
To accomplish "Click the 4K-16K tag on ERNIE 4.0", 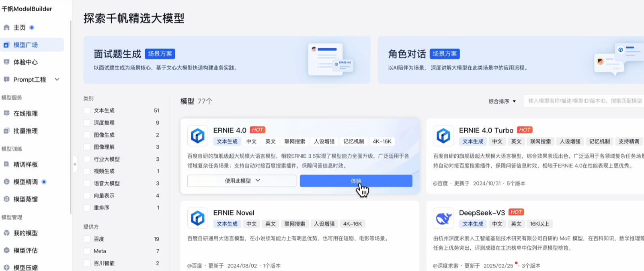I will point(382,142).
